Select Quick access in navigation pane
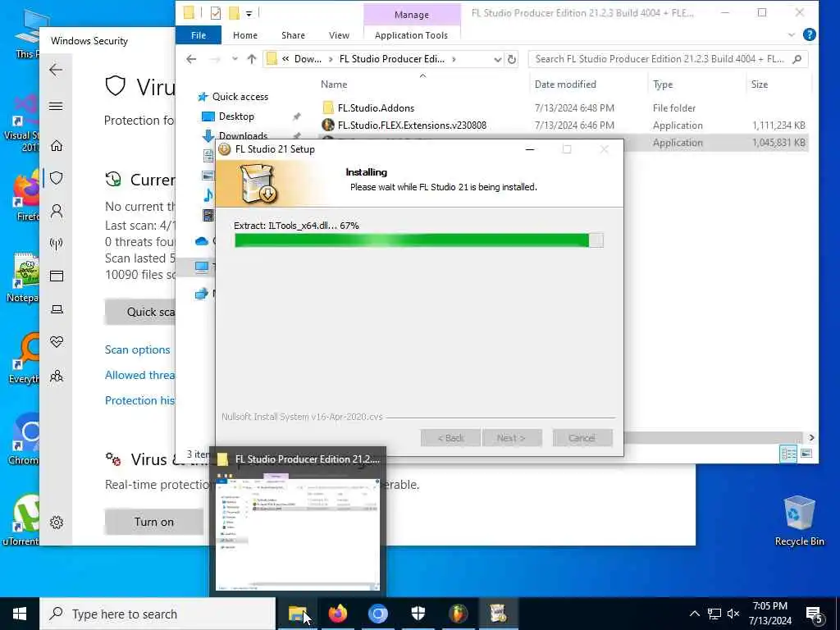Image resolution: width=840 pixels, height=630 pixels. 240,97
